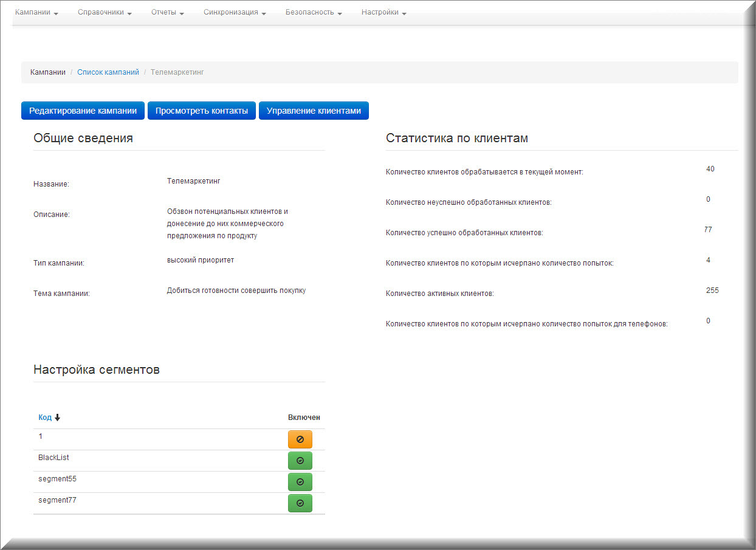This screenshot has height=550, width=756.
Task: Open the Безопасность menu
Action: coord(314,12)
